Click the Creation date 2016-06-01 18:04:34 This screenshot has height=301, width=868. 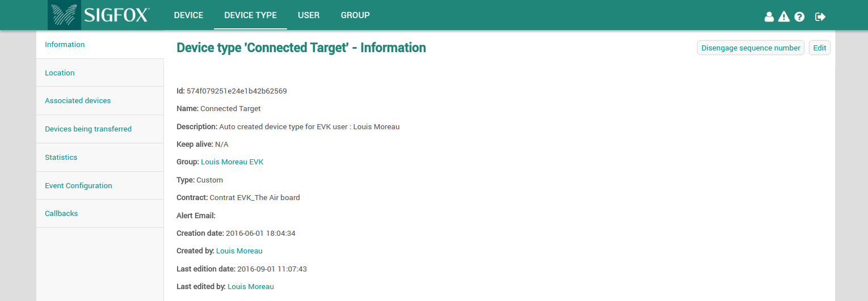260,234
